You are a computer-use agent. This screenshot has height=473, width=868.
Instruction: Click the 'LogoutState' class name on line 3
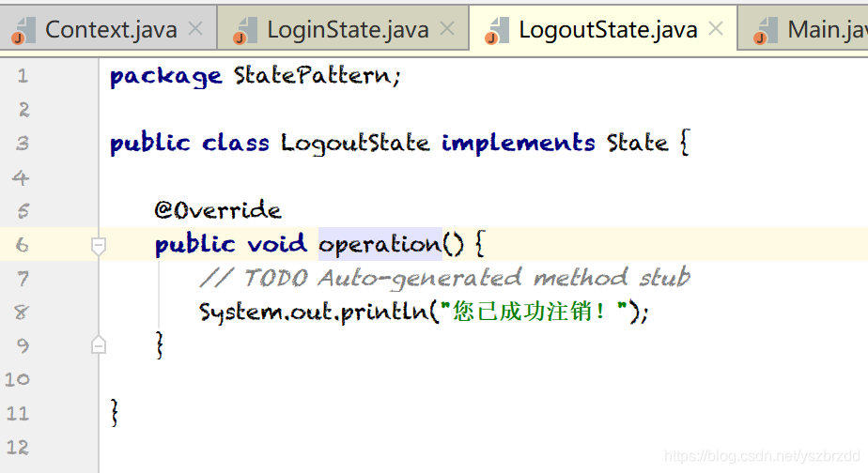[x=355, y=144]
